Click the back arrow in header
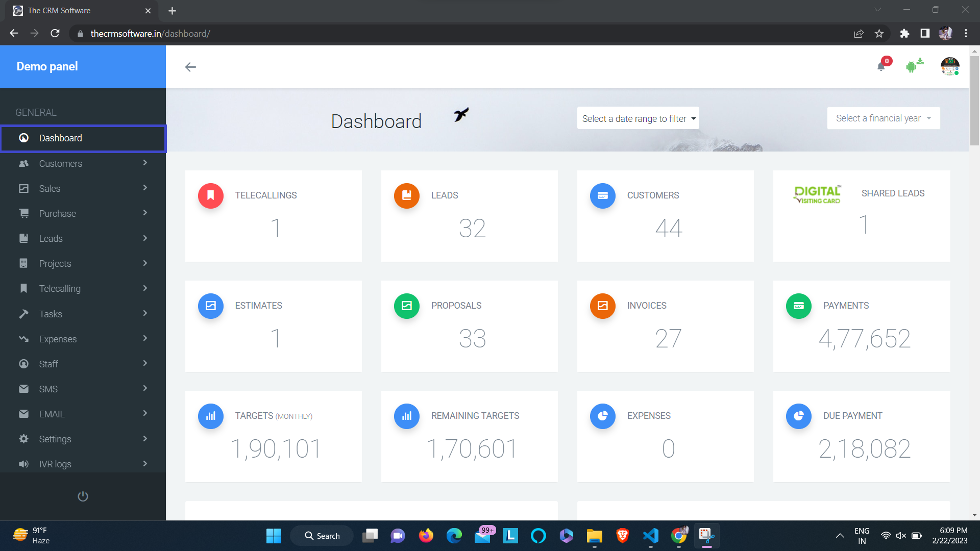This screenshot has height=551, width=980. (x=190, y=67)
